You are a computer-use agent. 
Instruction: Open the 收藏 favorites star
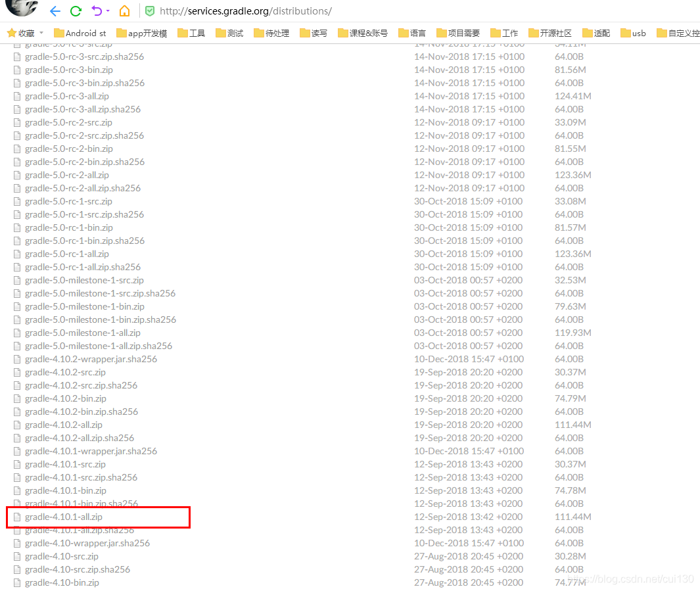(12, 33)
